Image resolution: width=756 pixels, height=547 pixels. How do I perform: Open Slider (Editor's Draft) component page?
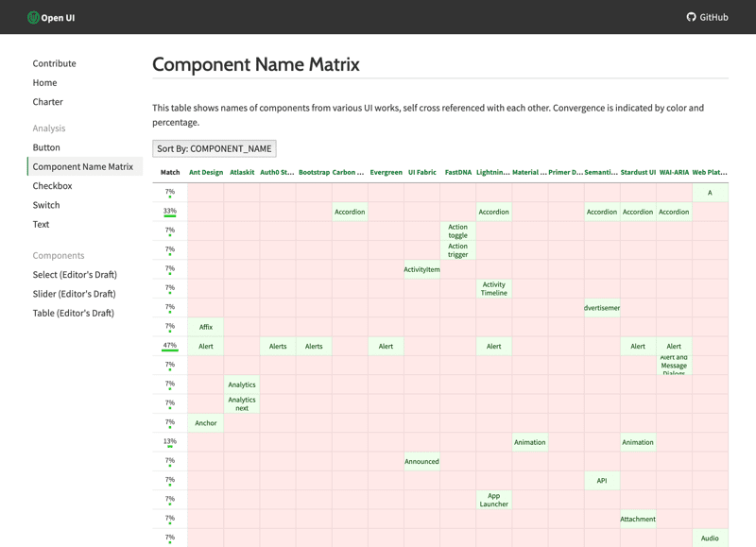tap(74, 294)
